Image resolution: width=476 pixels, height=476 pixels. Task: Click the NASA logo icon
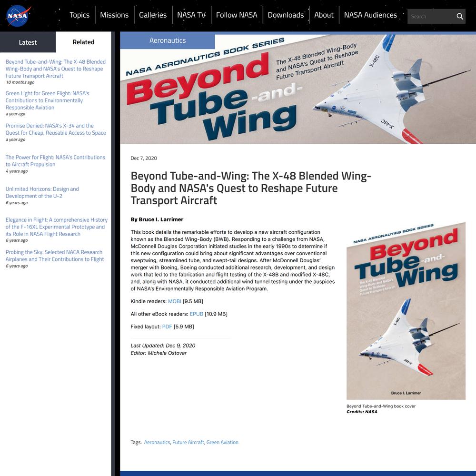pyautogui.click(x=18, y=16)
